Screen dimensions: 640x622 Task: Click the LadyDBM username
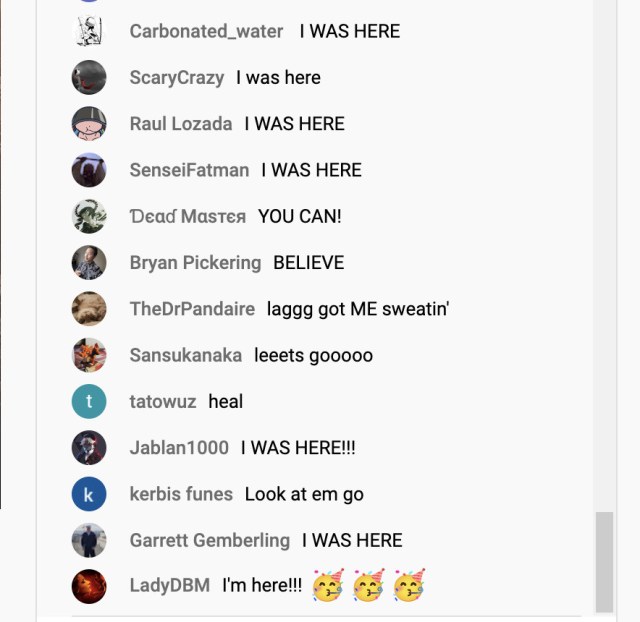tap(170, 585)
